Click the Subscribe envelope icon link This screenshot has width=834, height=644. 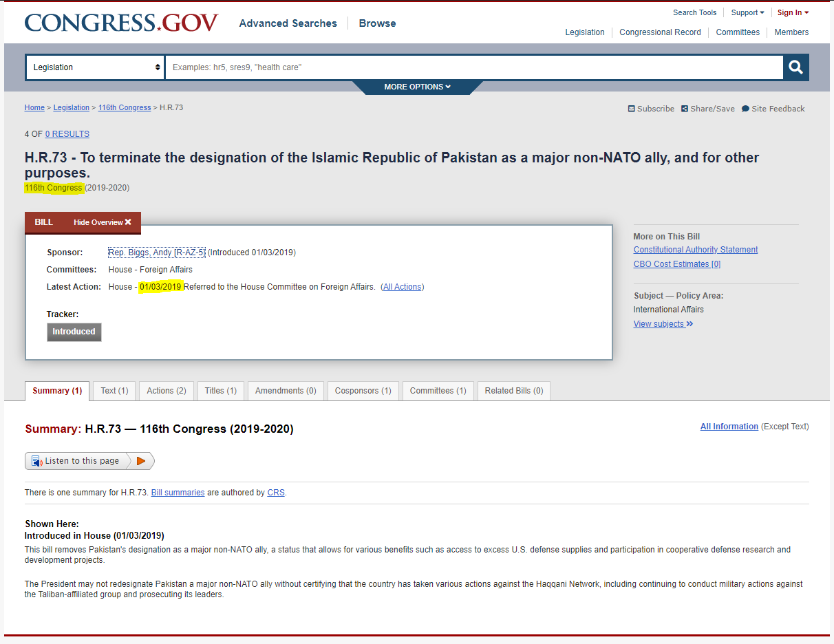651,109
